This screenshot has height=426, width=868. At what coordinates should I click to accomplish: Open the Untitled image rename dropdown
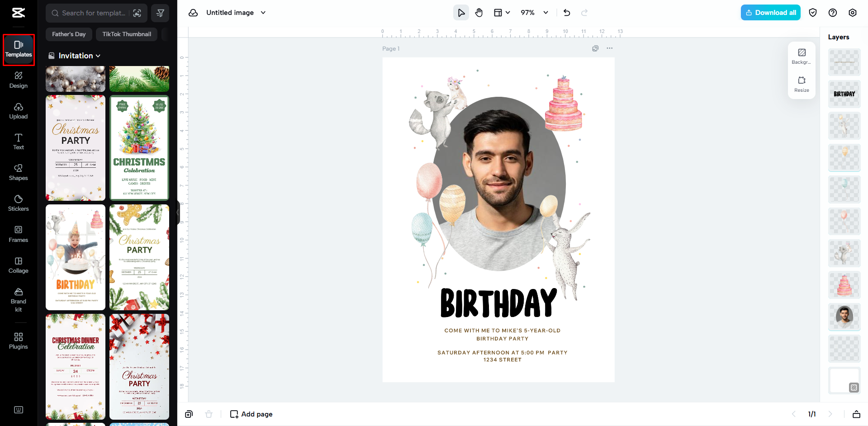tap(235, 12)
